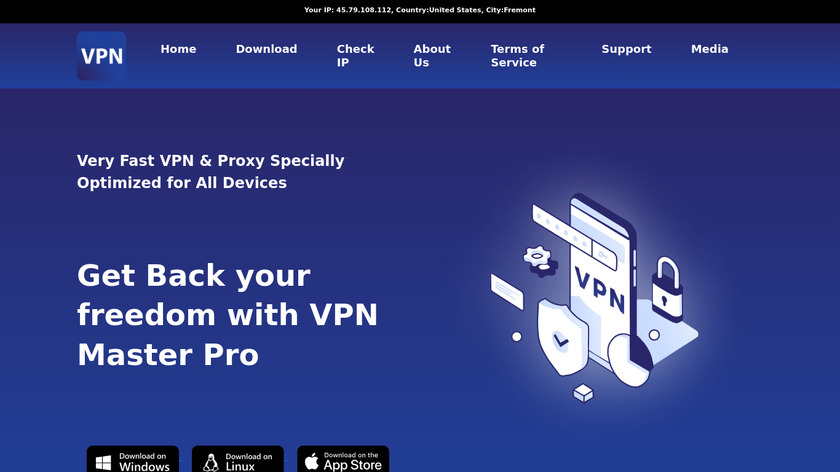The width and height of the screenshot is (840, 472).
Task: Go to the Support page
Action: click(626, 49)
